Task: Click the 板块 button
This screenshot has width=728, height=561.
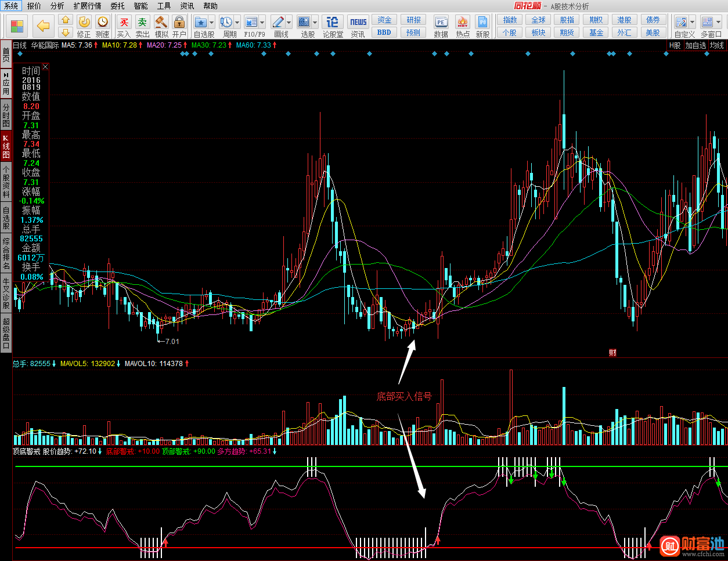Action: [x=538, y=32]
